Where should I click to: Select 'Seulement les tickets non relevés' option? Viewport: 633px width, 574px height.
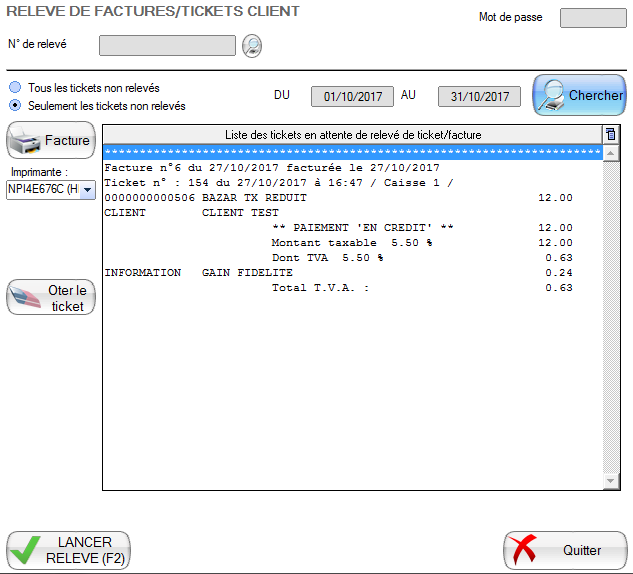15,105
